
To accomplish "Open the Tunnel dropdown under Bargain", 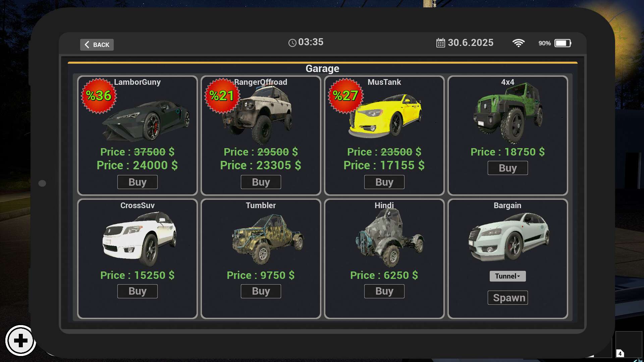I will tap(507, 276).
